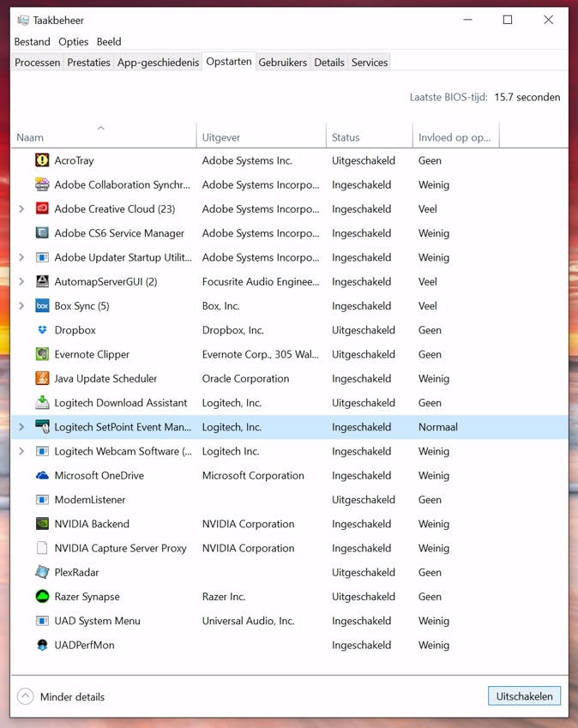
Task: Click the Adobe Creative Cloud icon
Action: click(42, 208)
